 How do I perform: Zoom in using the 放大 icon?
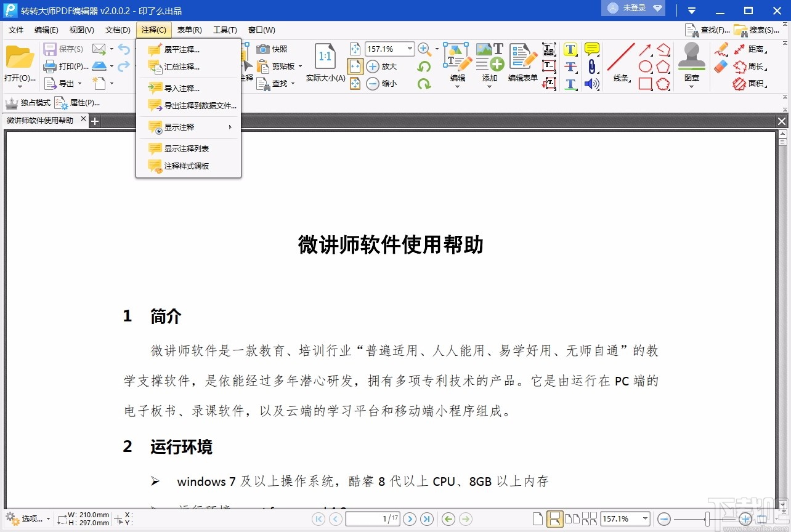click(x=372, y=66)
